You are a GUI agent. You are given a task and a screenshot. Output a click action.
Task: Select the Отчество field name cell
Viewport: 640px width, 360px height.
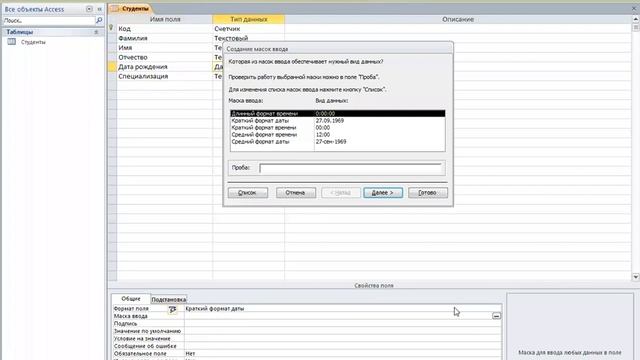(x=165, y=58)
